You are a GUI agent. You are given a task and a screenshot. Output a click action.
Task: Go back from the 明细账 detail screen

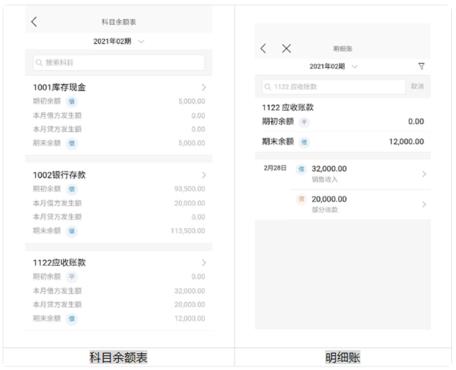tap(263, 49)
